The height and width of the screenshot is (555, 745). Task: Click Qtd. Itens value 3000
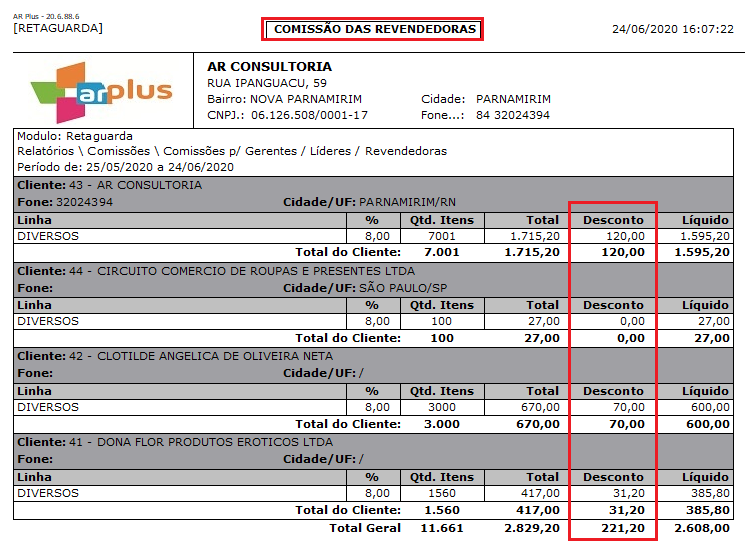click(x=442, y=407)
